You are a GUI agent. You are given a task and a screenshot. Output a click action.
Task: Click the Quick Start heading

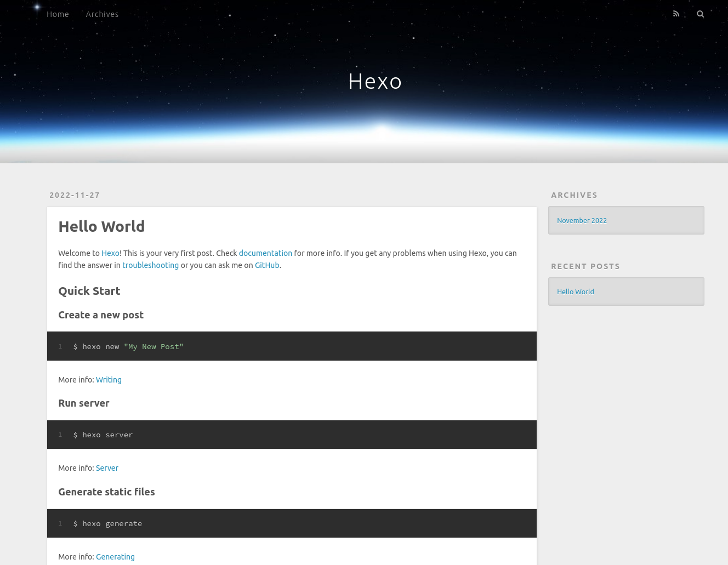[x=89, y=291]
